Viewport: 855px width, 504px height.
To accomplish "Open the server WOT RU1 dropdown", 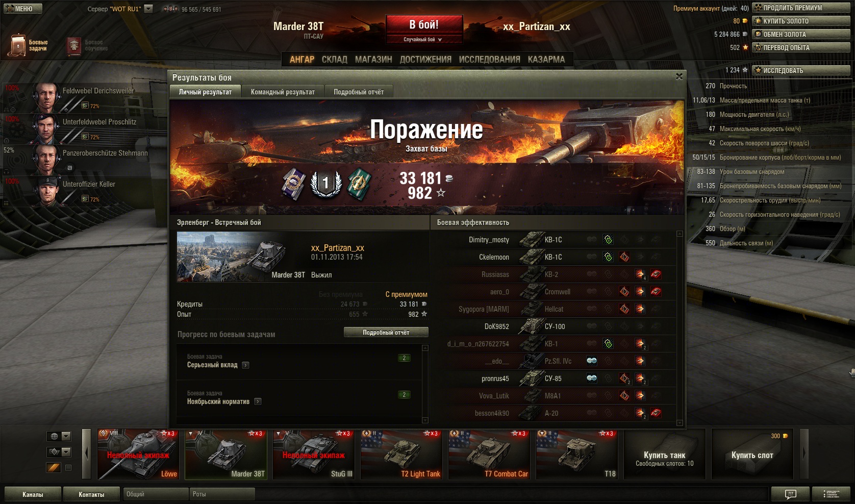I will pyautogui.click(x=148, y=9).
